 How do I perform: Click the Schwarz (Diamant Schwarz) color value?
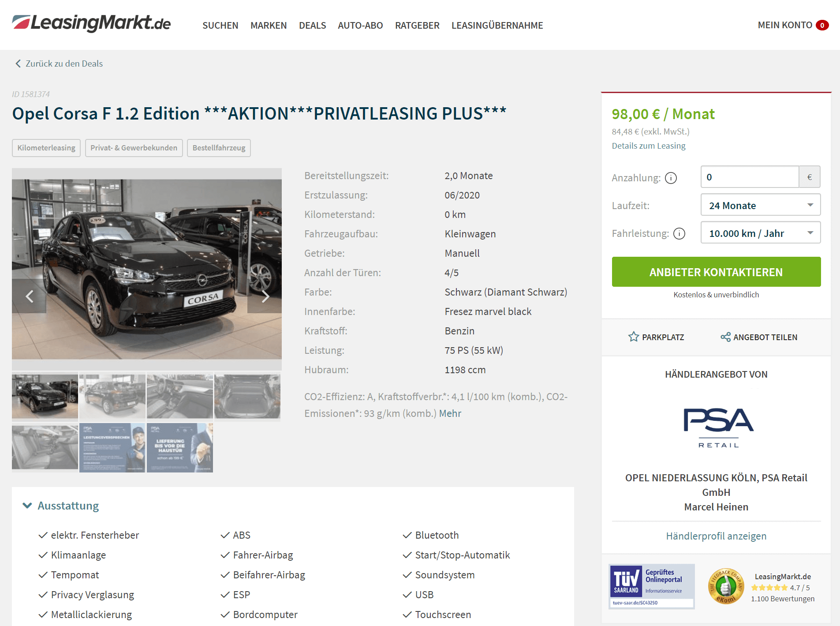coord(506,292)
